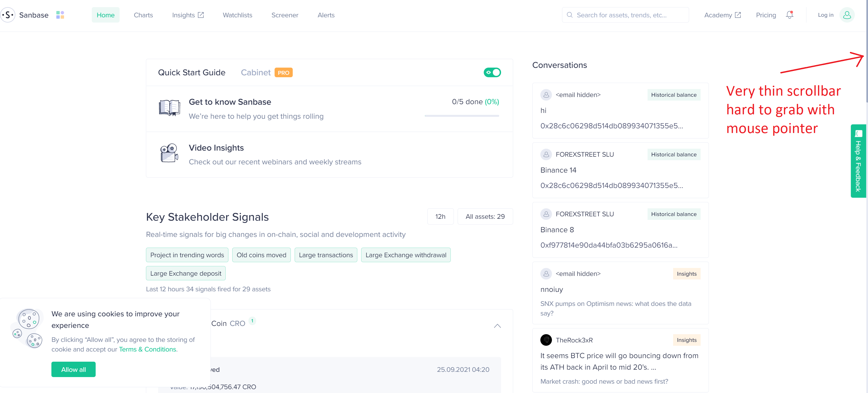Open address 0xf977814e90da44bfa03b6295a0616a…
The width and height of the screenshot is (868, 393).
[609, 245]
